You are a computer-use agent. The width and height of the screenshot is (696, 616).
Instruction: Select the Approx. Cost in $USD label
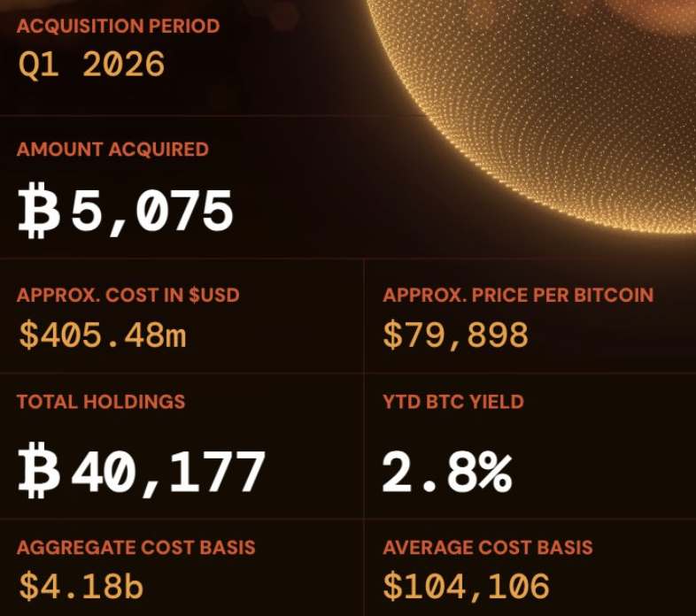[128, 295]
